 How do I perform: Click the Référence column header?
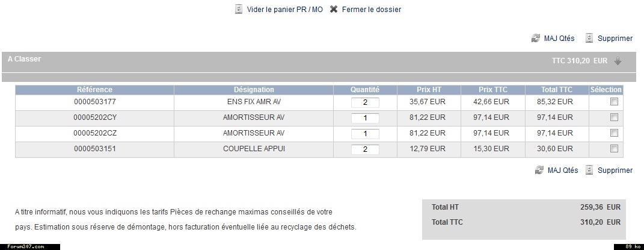(94, 90)
